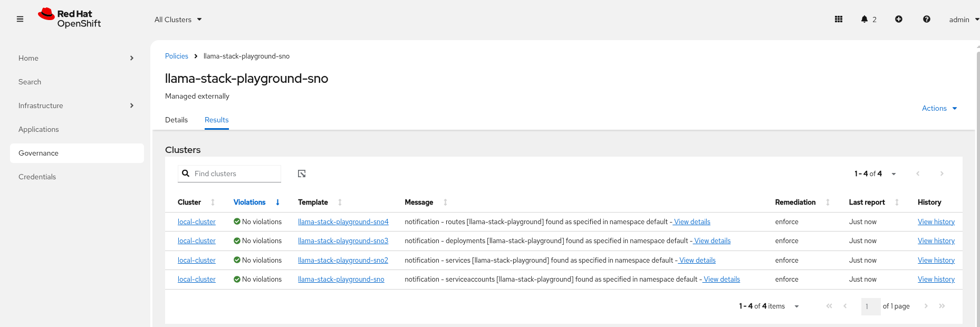Click the Remediation column header
The height and width of the screenshot is (327, 980).
coord(795,203)
